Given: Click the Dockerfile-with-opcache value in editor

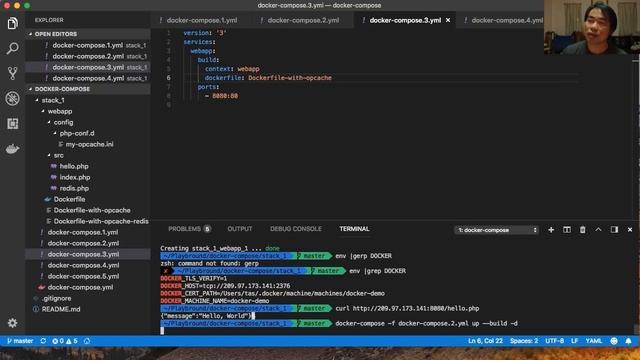Looking at the screenshot, I should coord(290,78).
